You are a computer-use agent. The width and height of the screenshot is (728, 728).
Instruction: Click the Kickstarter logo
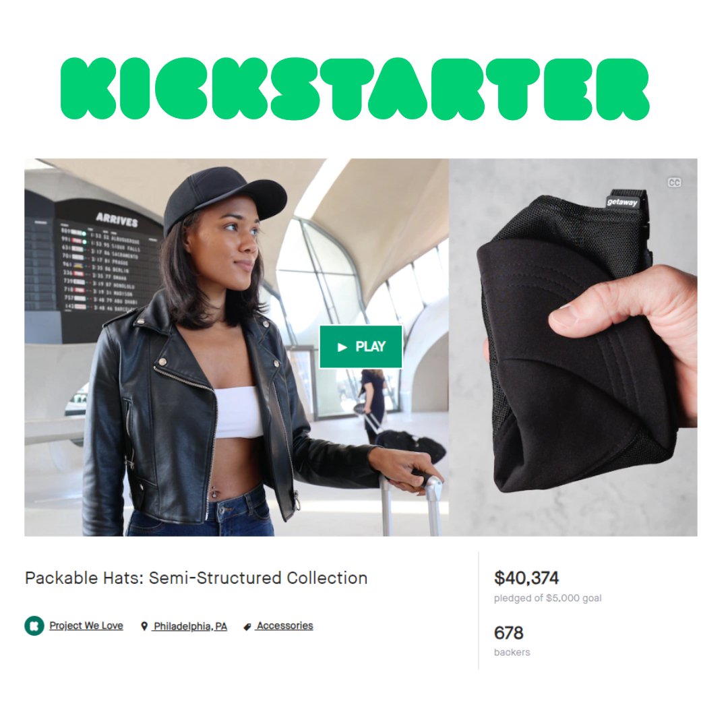[355, 89]
